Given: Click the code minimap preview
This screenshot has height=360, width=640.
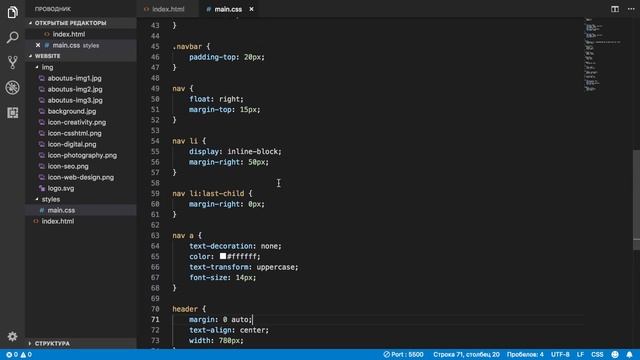Looking at the screenshot, I should point(603,54).
